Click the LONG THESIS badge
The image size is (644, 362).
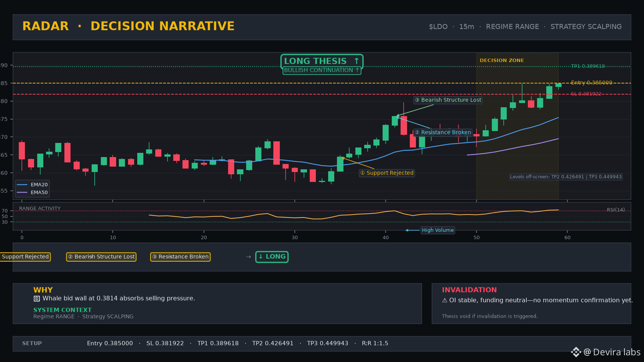tap(322, 61)
